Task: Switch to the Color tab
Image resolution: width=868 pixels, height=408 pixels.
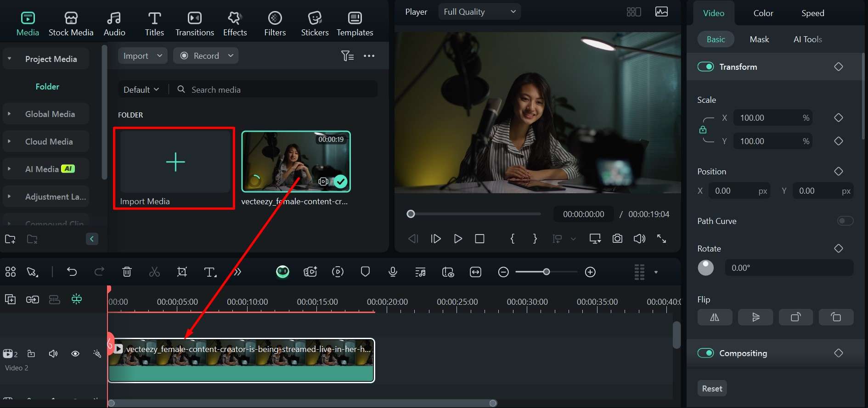Action: click(x=763, y=13)
